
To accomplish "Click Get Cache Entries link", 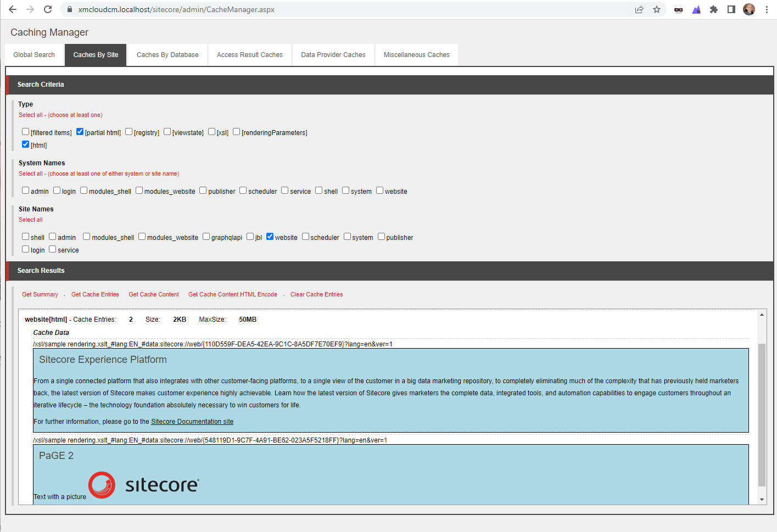I will tap(95, 295).
